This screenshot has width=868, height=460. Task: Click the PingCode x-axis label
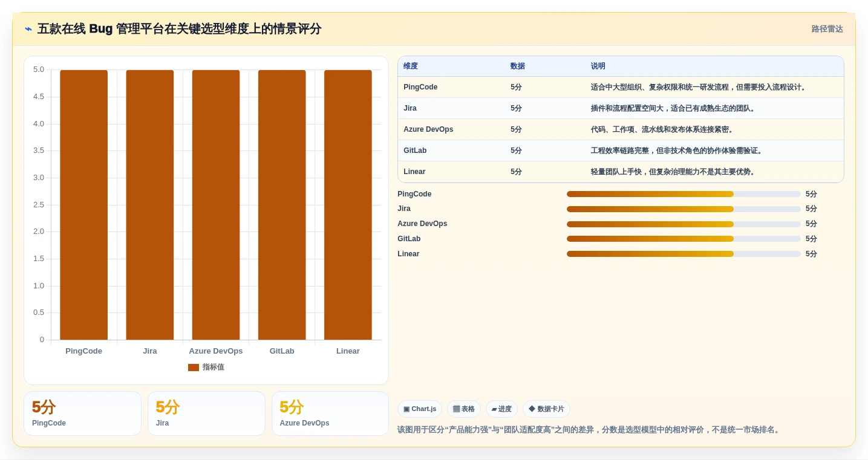coord(83,351)
